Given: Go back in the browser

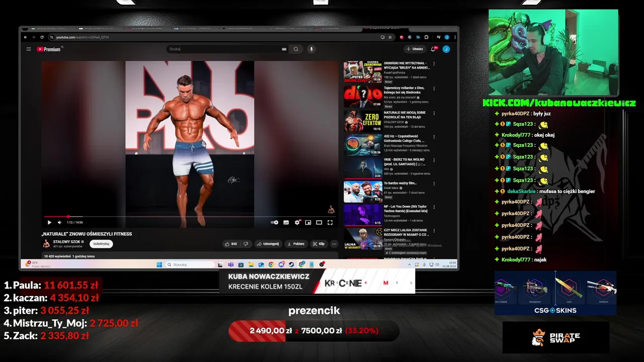Looking at the screenshot, I should tap(26, 37).
